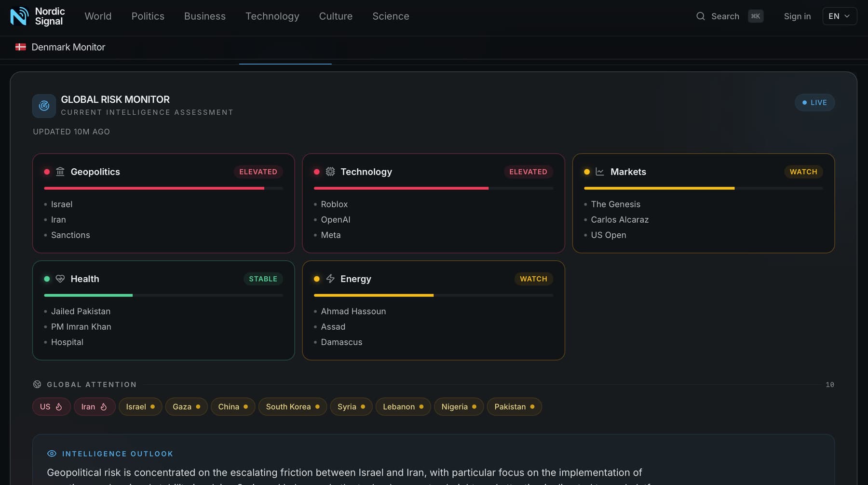The image size is (868, 485).
Task: Click the Nordic Signal logo icon
Action: pos(19,16)
